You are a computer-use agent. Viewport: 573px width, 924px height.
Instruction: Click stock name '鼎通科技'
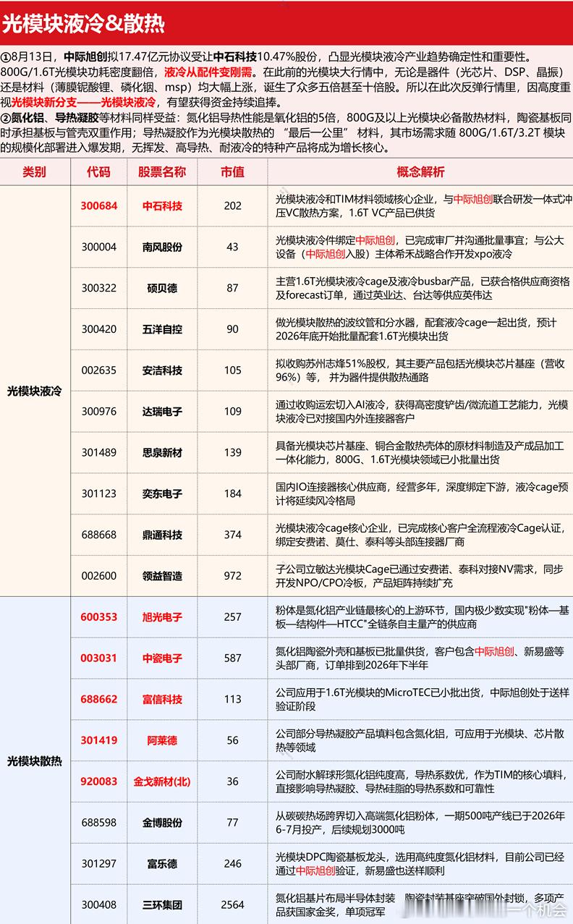pyautogui.click(x=162, y=535)
